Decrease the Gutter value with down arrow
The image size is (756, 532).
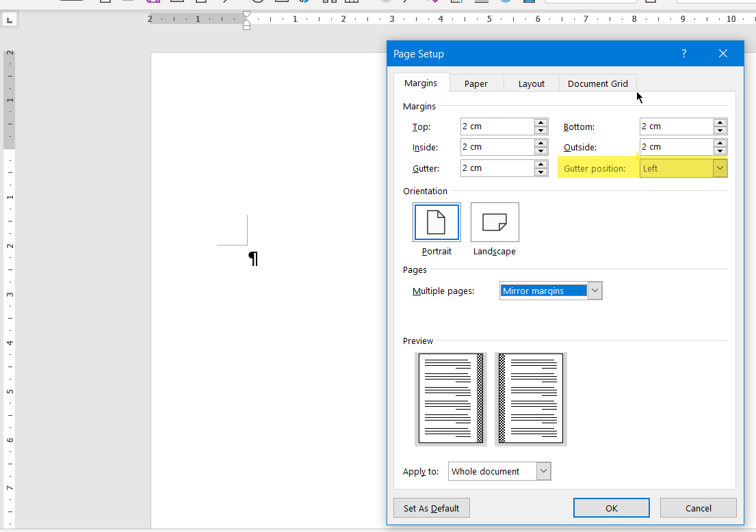pyautogui.click(x=541, y=172)
